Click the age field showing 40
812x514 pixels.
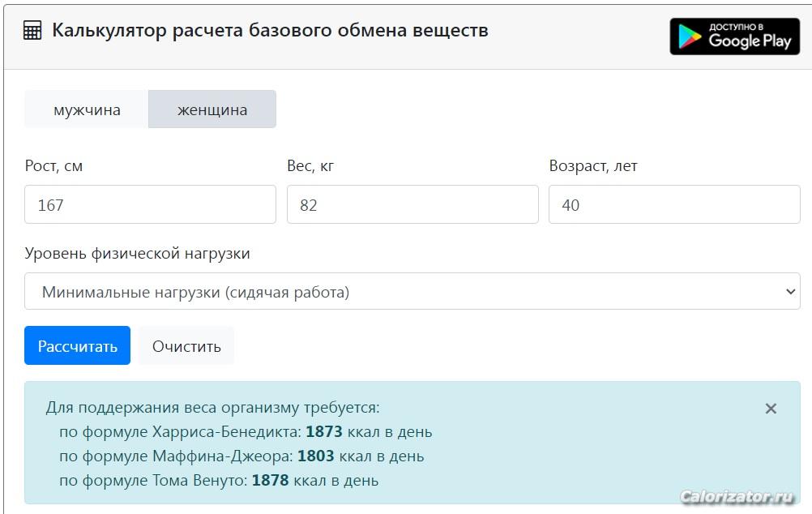click(673, 205)
